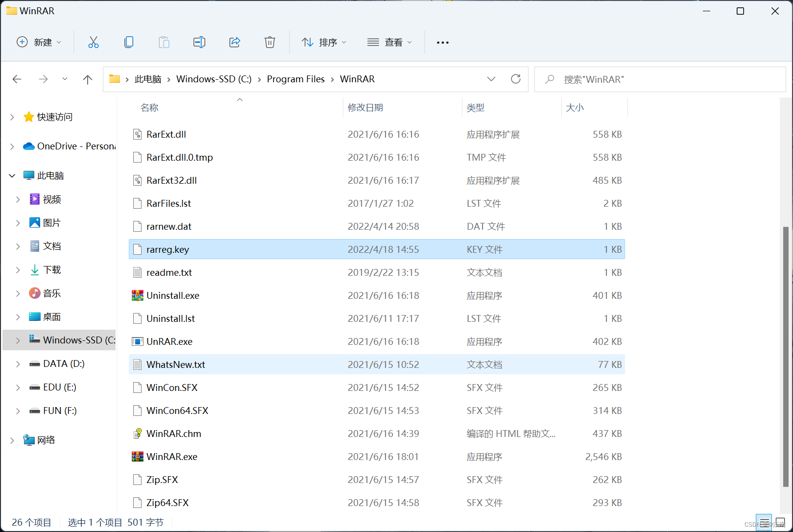Open the three-dot more options menu
The image size is (793, 532).
click(443, 43)
